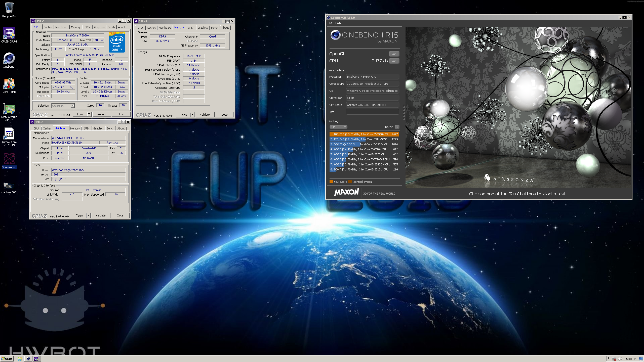644x362 pixels.
Task: Open the network status tray icon
Action: click(x=614, y=359)
